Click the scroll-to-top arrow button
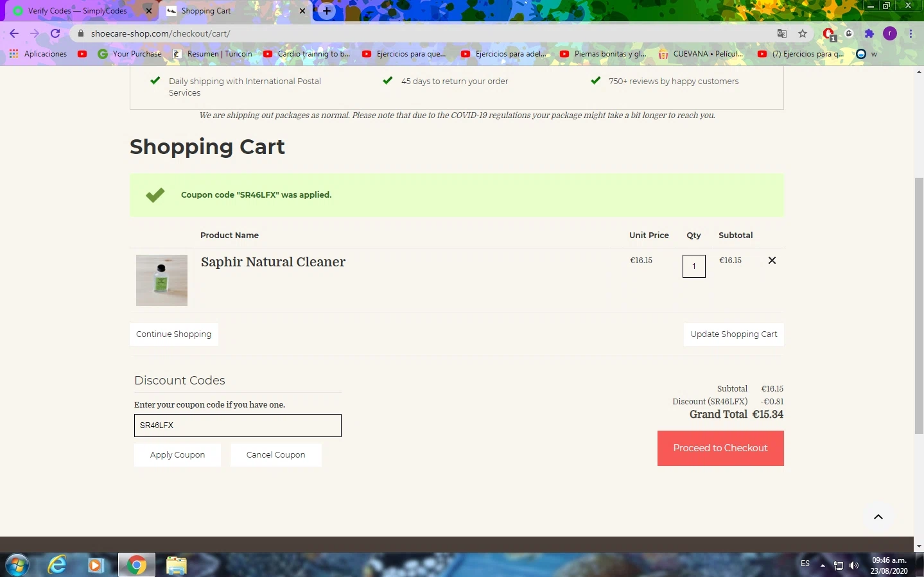 [878, 517]
